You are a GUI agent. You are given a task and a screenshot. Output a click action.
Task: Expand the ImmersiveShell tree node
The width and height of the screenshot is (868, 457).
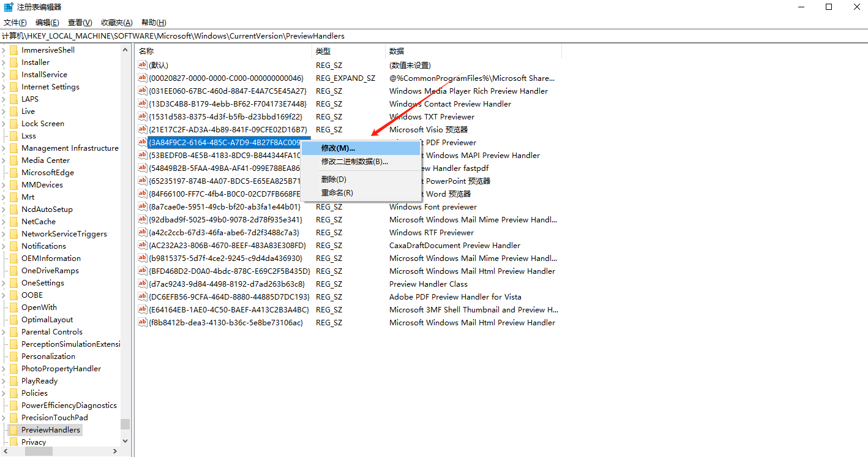4,50
